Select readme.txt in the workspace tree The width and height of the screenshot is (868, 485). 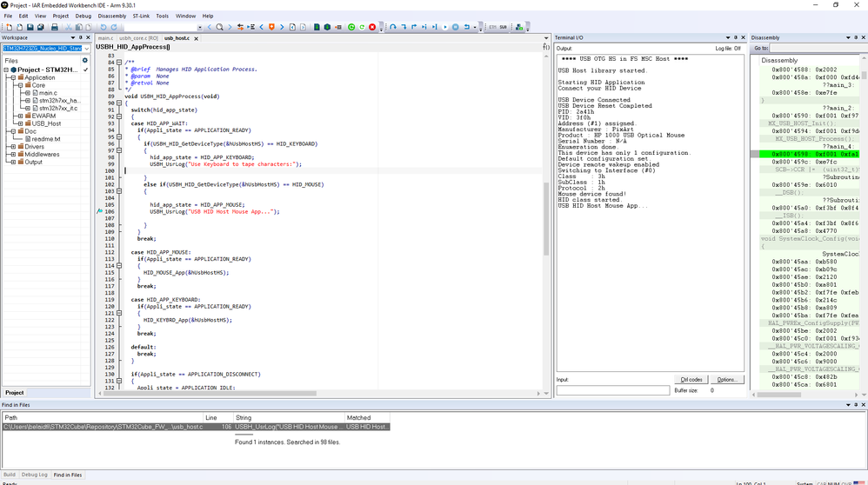46,139
